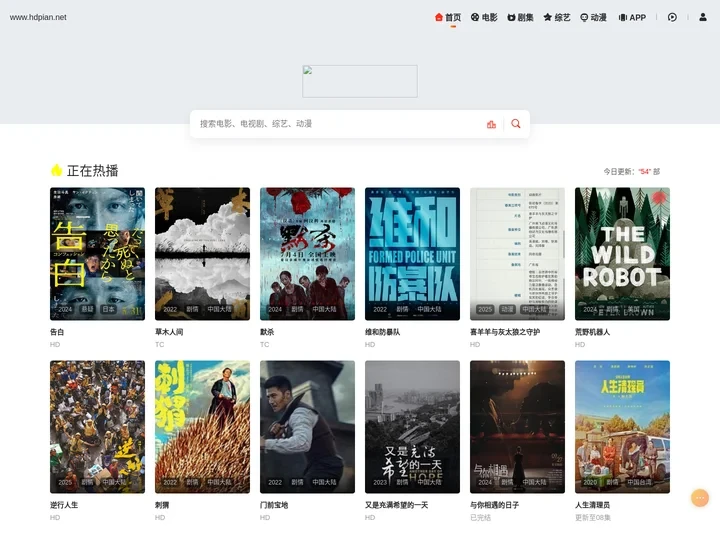
Task: Open the 逆行人生 movie poster
Action: pos(97,427)
